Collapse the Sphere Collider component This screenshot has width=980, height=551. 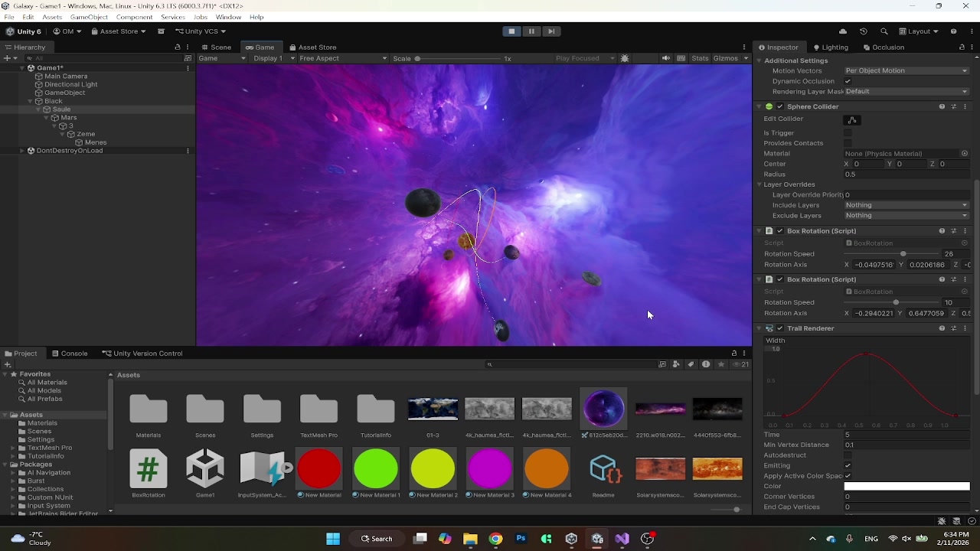(759, 106)
